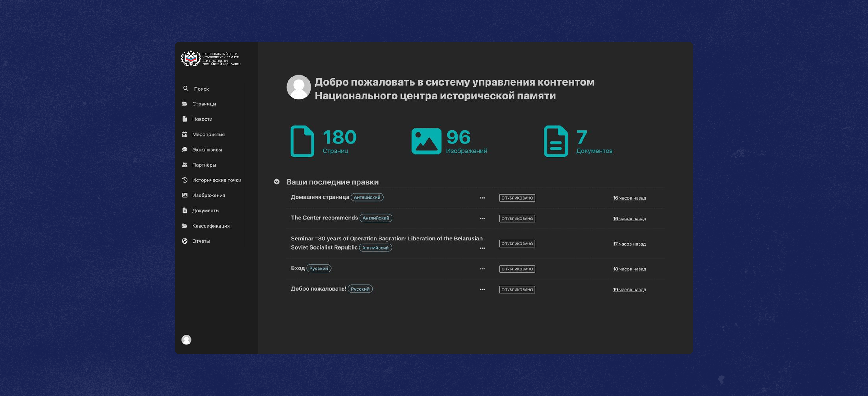868x396 pixels.
Task: Collapse the Ваши последние правки section
Action: (x=277, y=182)
